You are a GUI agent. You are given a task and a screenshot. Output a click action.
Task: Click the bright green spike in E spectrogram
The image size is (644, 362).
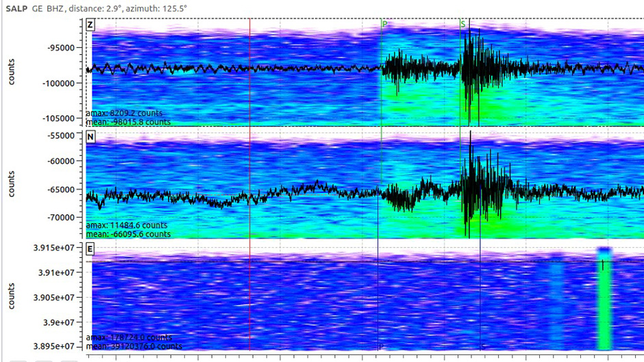[603, 301]
